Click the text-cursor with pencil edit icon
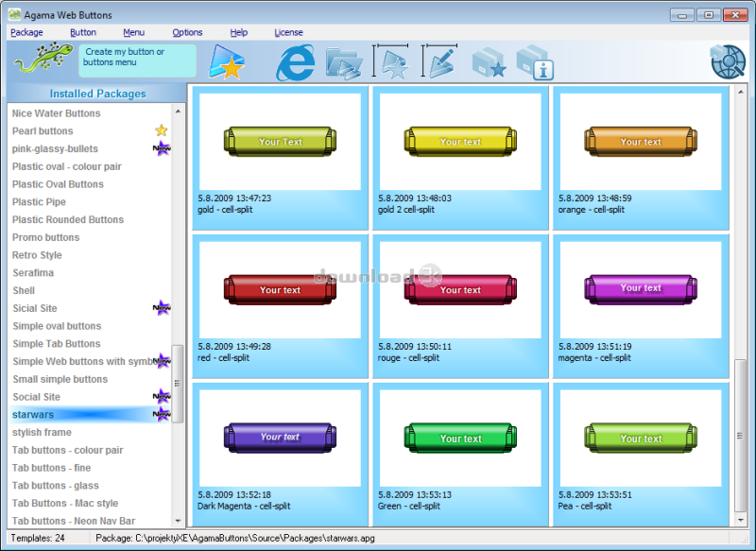 point(439,61)
